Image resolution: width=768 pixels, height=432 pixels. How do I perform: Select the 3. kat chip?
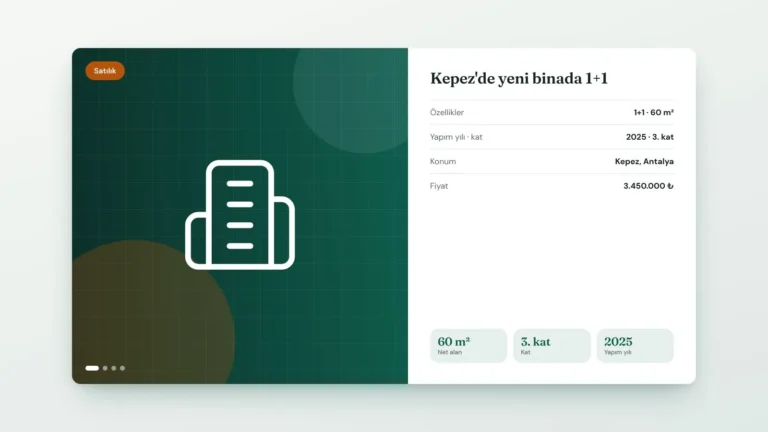pyautogui.click(x=552, y=346)
